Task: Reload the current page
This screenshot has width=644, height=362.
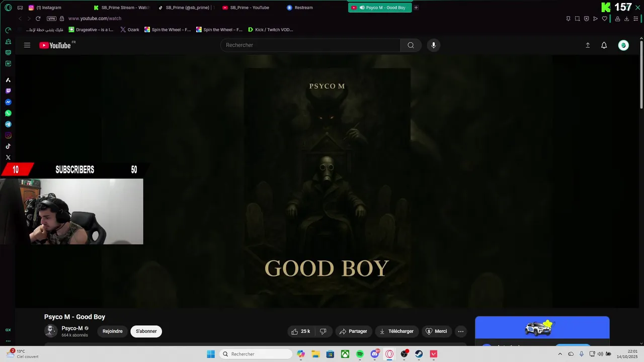Action: pos(38,19)
